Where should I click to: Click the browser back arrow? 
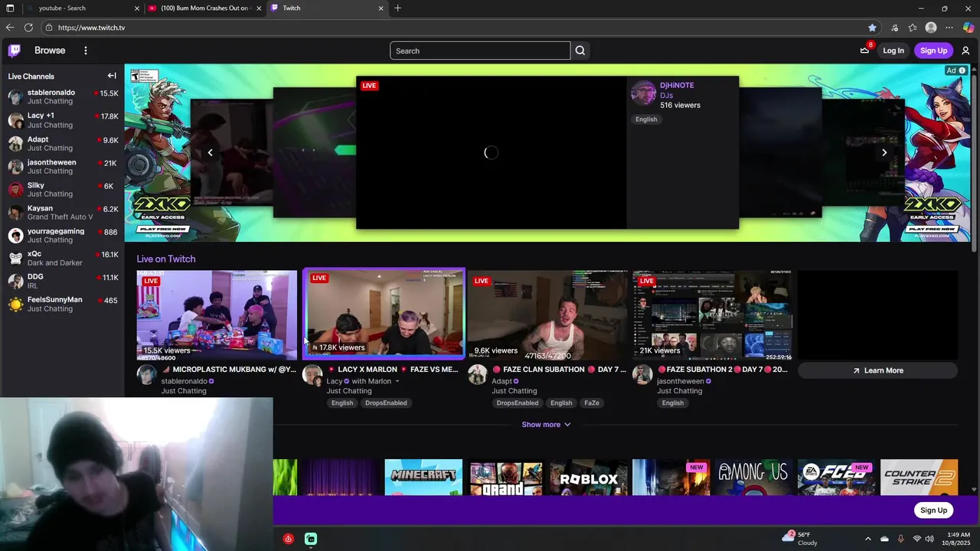point(10,28)
